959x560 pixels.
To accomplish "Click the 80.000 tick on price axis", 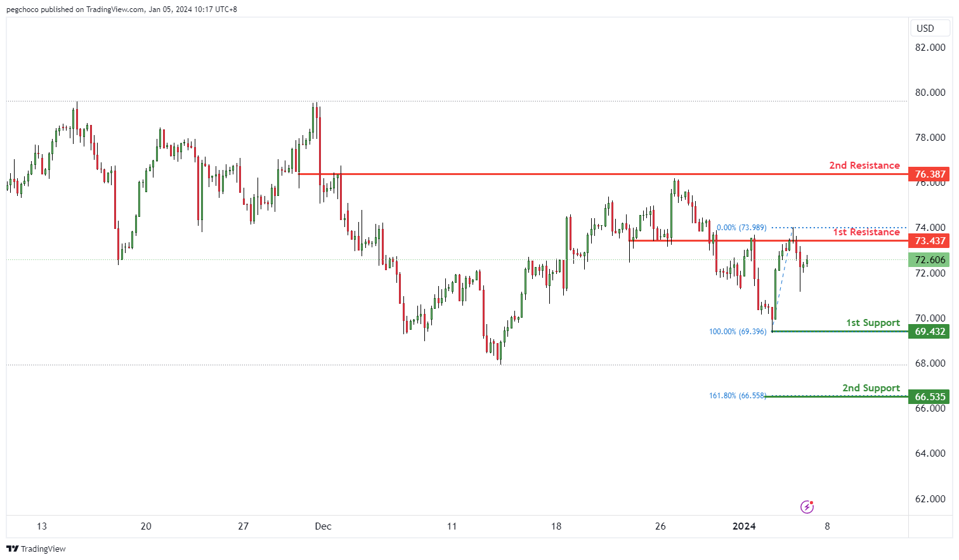I will pos(930,93).
